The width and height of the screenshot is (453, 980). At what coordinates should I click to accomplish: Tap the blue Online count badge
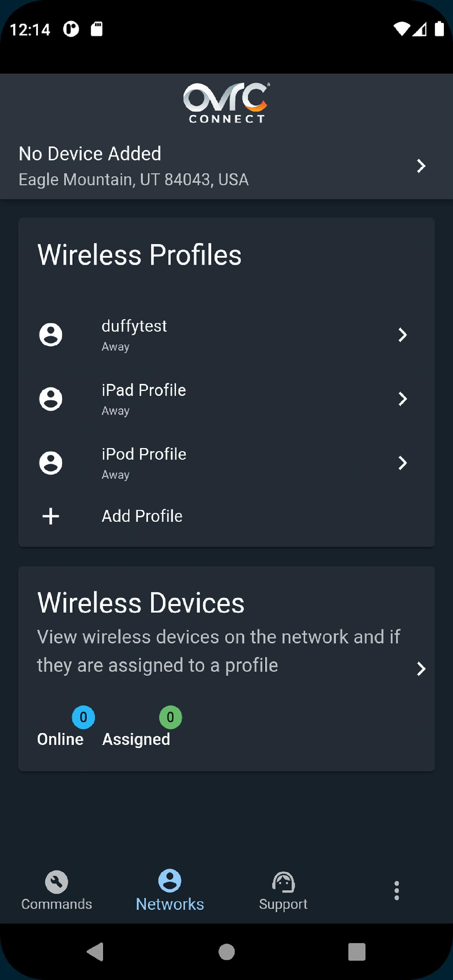[84, 717]
